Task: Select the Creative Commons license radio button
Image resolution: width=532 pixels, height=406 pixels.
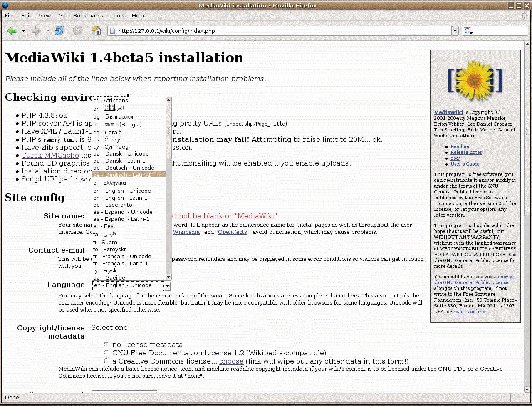Action: [x=106, y=361]
